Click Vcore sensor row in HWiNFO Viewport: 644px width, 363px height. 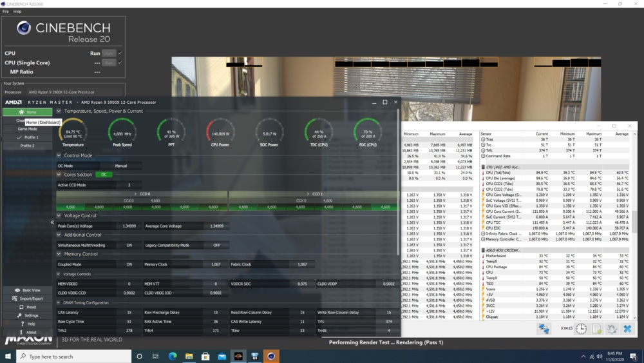tap(555, 289)
